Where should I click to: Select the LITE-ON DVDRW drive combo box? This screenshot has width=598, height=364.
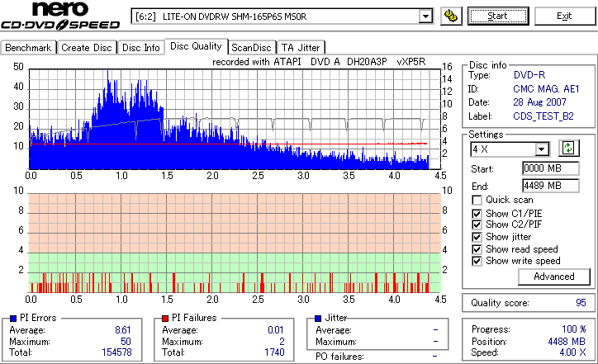click(x=282, y=17)
